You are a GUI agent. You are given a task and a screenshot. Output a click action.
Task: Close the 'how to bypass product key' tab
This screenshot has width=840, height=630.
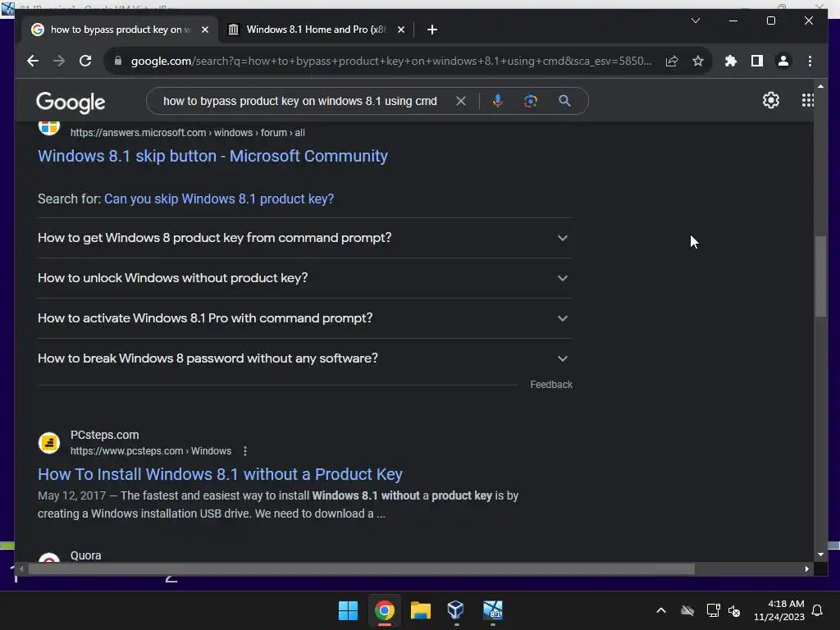coord(204,30)
